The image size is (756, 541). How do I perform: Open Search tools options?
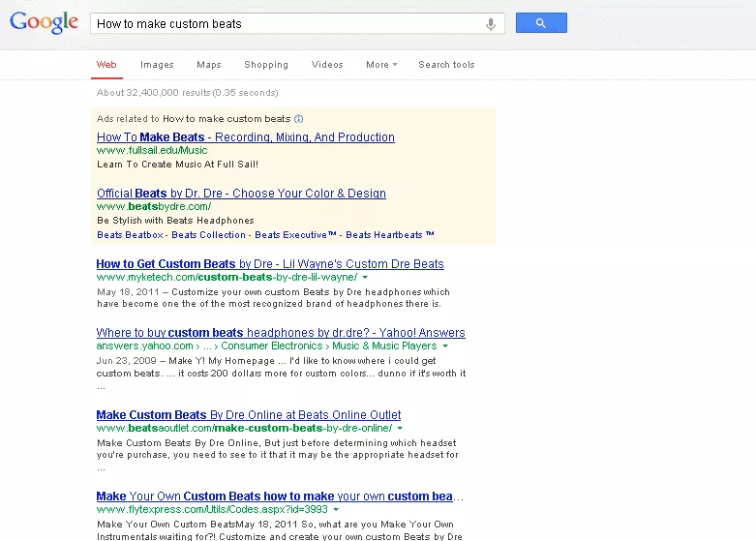click(446, 65)
